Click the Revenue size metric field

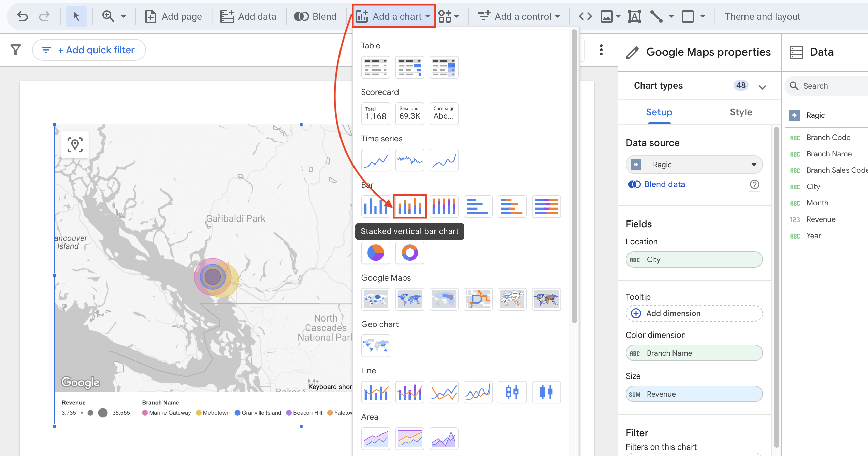coord(694,394)
